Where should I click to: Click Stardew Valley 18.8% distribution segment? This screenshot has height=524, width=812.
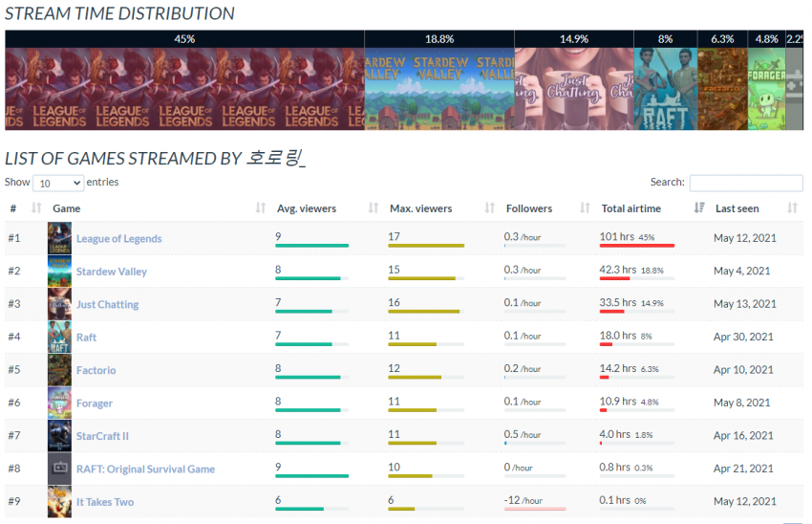[439, 79]
